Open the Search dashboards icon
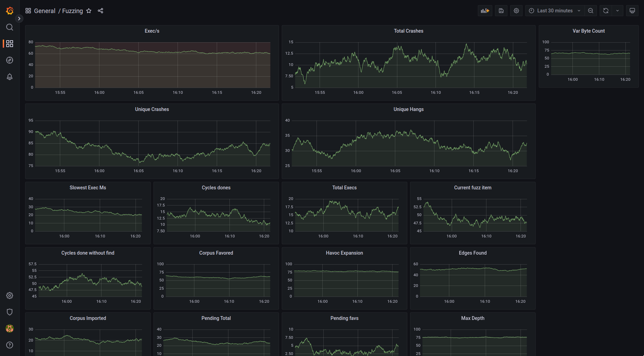 click(10, 27)
